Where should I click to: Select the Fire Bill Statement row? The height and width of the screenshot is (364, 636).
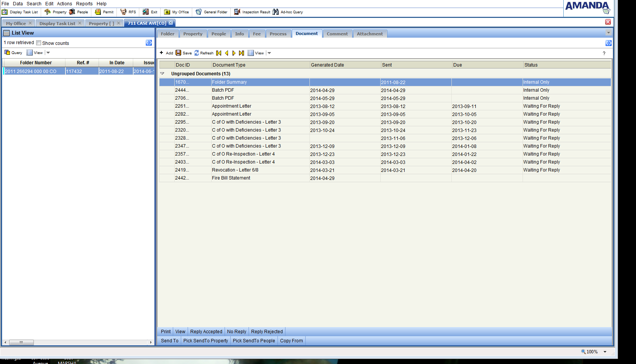click(x=231, y=178)
